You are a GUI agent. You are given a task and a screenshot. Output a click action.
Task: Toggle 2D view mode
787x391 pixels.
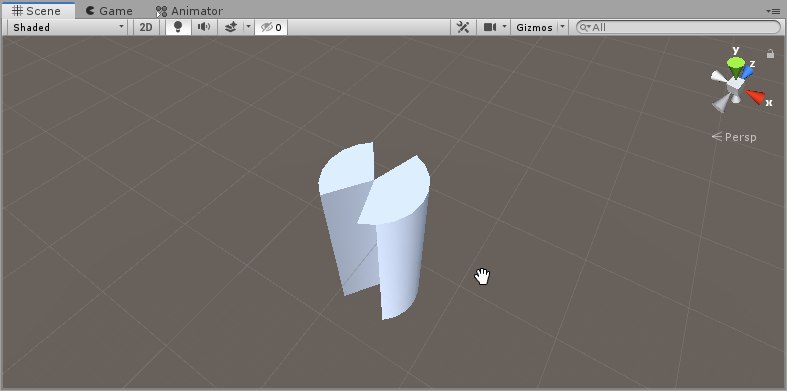[146, 27]
